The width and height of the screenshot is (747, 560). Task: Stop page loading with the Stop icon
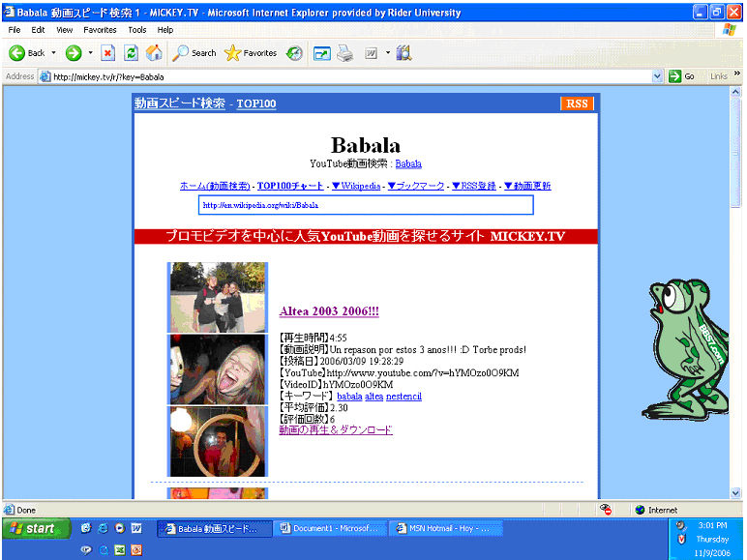[x=108, y=53]
